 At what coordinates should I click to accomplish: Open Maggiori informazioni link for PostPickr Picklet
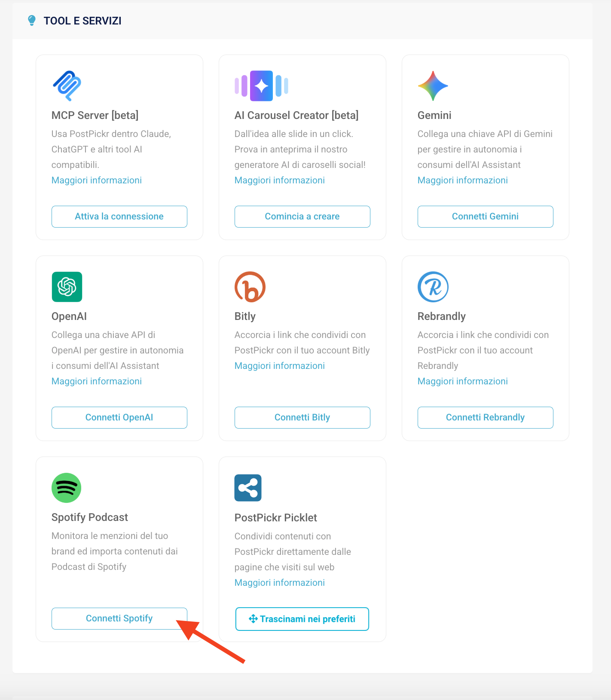point(280,583)
